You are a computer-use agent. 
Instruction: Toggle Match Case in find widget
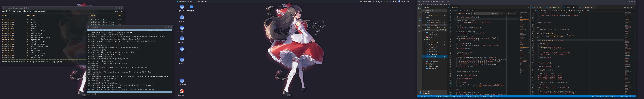click(493, 14)
